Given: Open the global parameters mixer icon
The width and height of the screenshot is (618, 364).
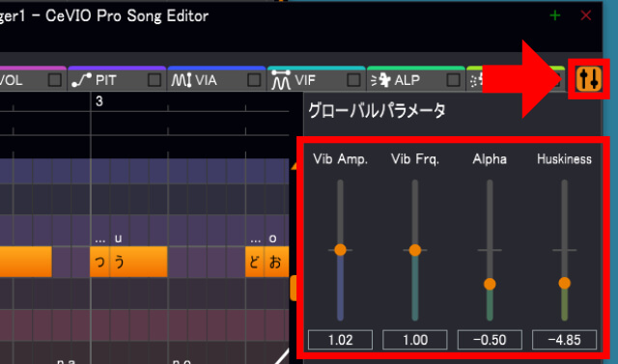Looking at the screenshot, I should 589,79.
